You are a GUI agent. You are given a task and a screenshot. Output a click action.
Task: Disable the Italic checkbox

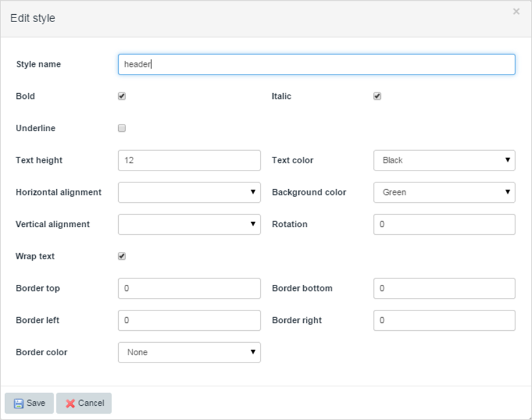(377, 96)
